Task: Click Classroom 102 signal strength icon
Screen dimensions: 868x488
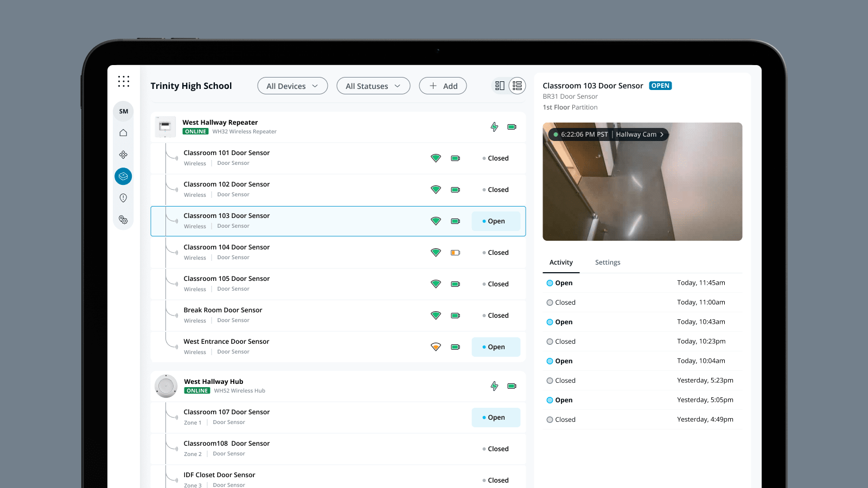Action: [436, 190]
